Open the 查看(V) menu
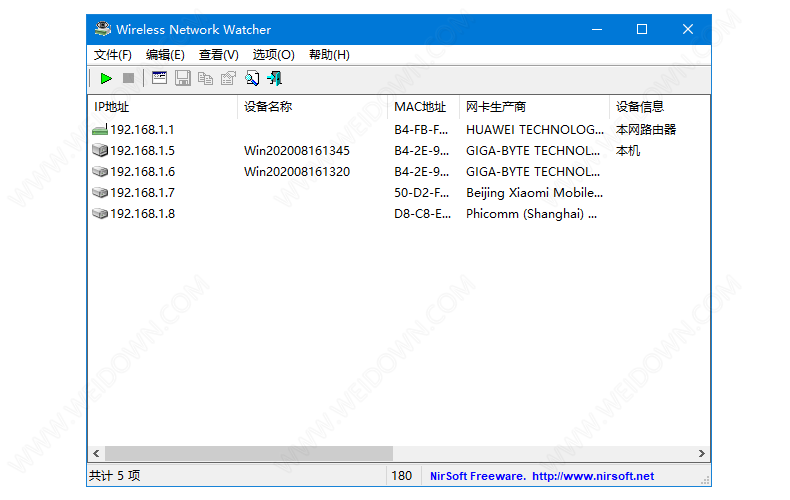The height and width of the screenshot is (500, 790). tap(218, 55)
